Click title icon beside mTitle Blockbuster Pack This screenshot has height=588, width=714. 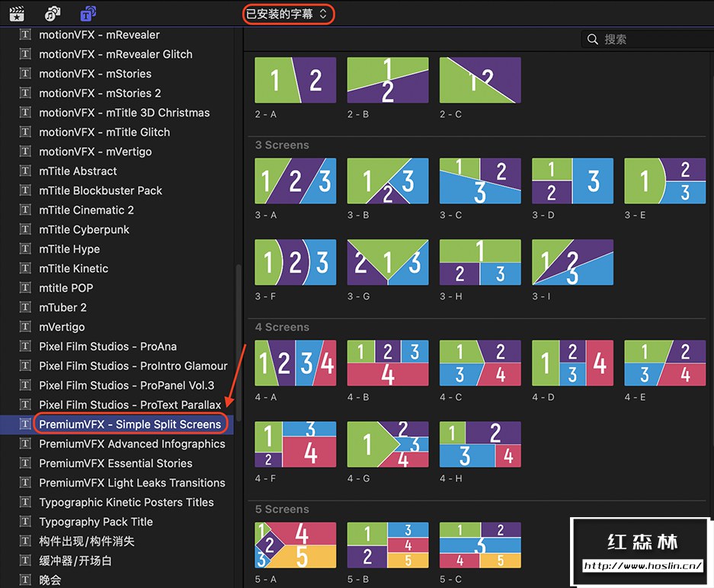point(25,190)
